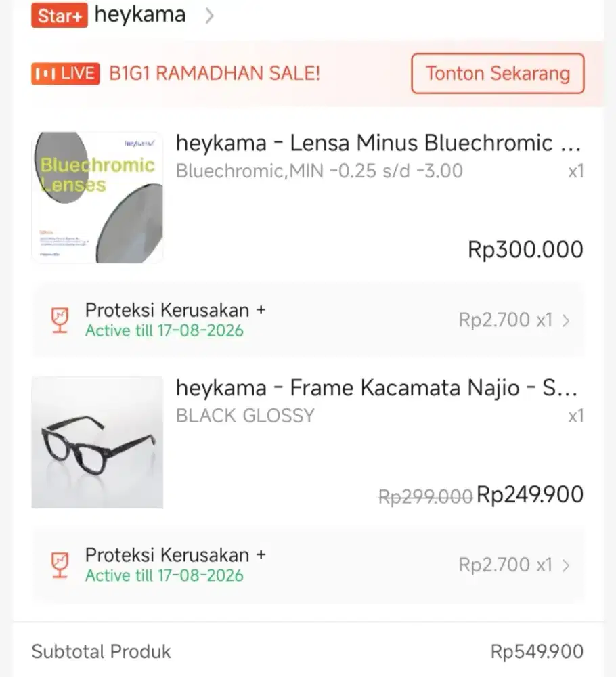Select the Bluechromic MIN -0.25 variant text

[319, 171]
